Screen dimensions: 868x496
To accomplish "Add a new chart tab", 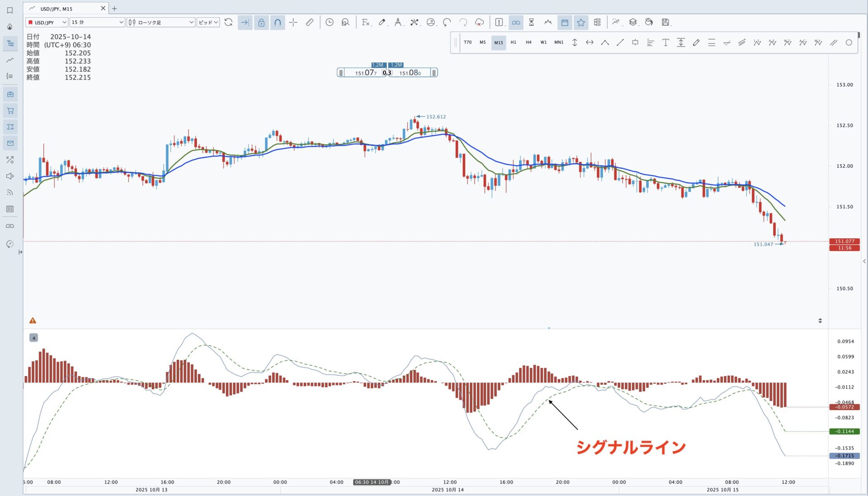I will pyautogui.click(x=114, y=9).
